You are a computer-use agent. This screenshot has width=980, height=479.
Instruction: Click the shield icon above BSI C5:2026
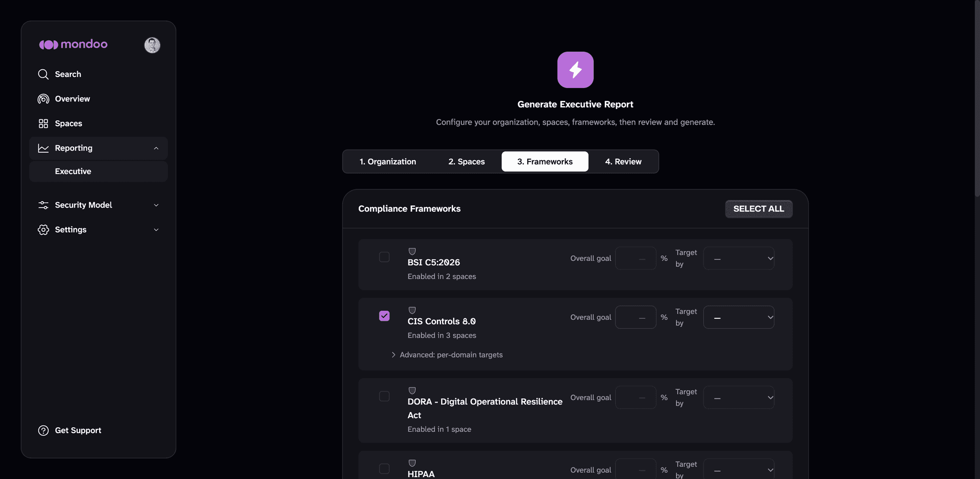[412, 251]
